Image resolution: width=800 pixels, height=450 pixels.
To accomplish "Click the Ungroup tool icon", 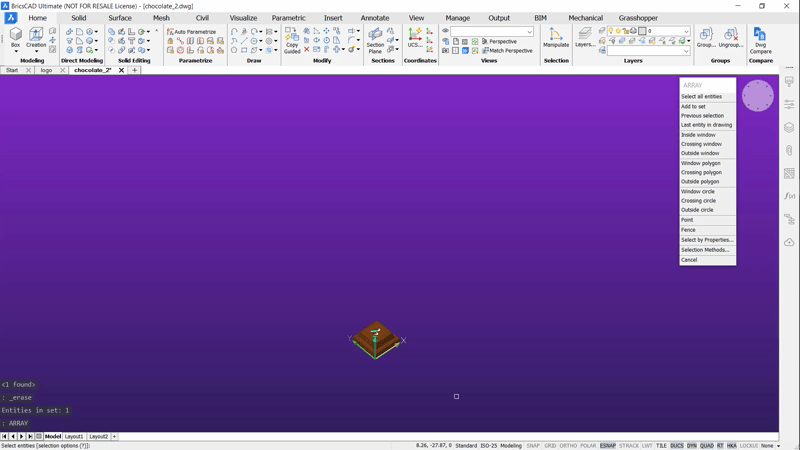I will click(731, 38).
